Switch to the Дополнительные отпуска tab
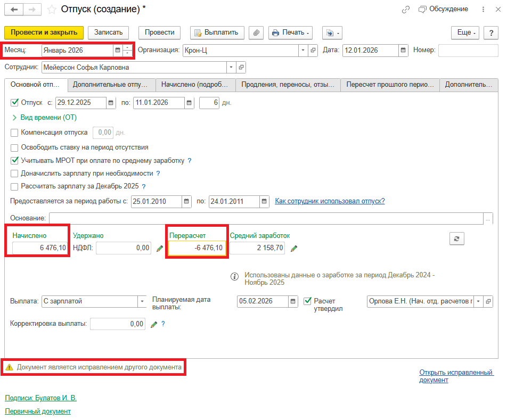This screenshot has width=507, height=420. (111, 85)
